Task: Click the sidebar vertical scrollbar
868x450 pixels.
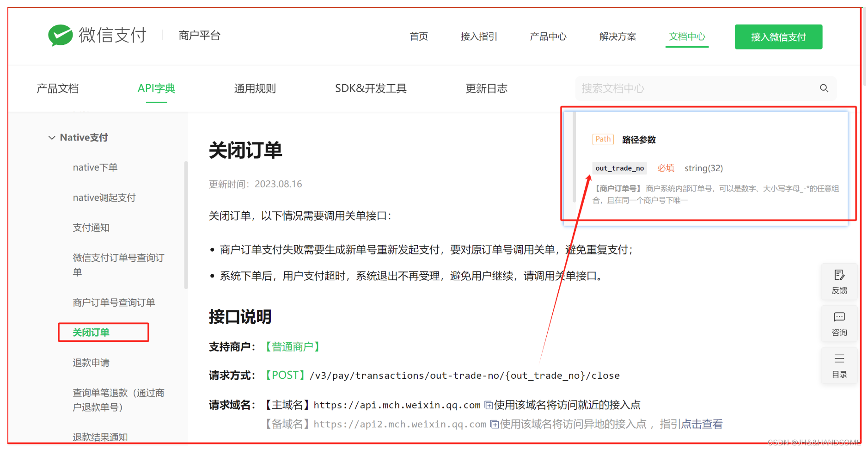Action: 186,225
